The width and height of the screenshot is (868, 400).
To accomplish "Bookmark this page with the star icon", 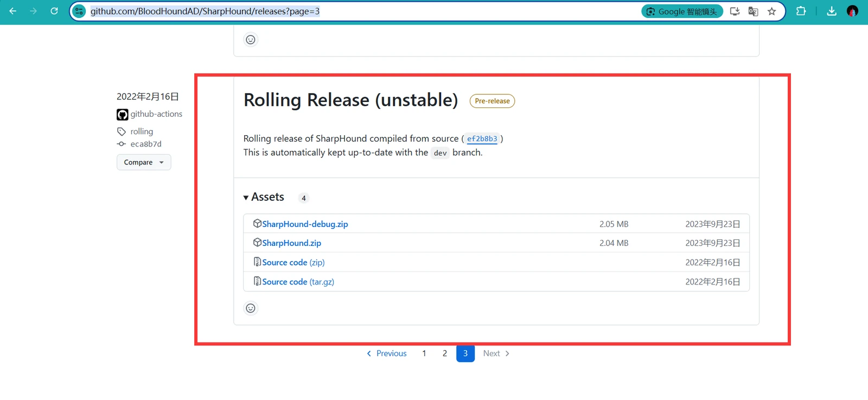I will (771, 11).
